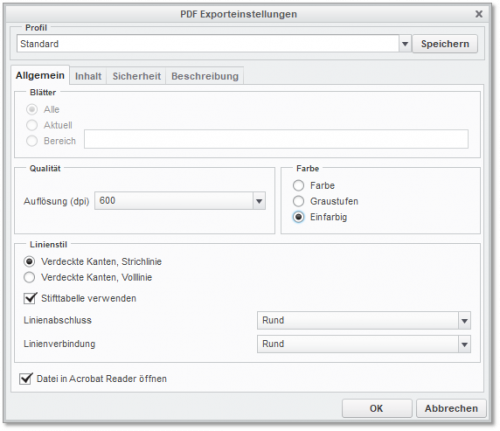The width and height of the screenshot is (500, 431).
Task: Open the Profil dropdown arrow
Action: pyautogui.click(x=405, y=44)
